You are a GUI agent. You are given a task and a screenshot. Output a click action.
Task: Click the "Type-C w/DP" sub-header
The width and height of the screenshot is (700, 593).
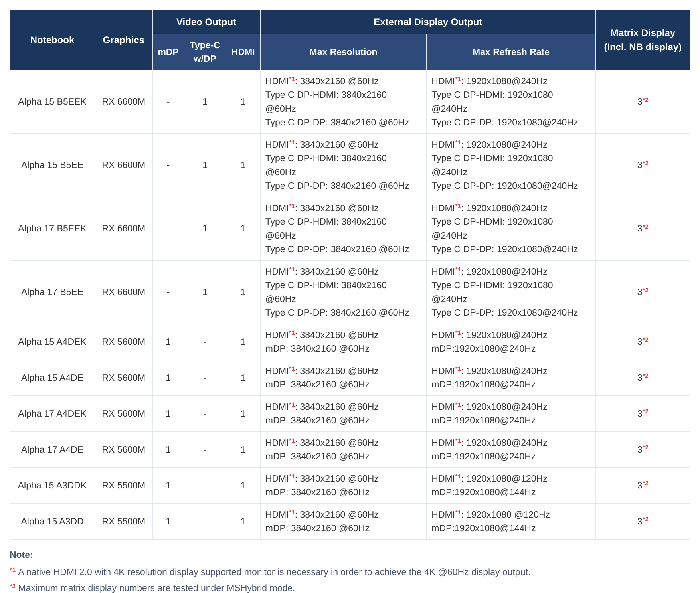point(205,52)
